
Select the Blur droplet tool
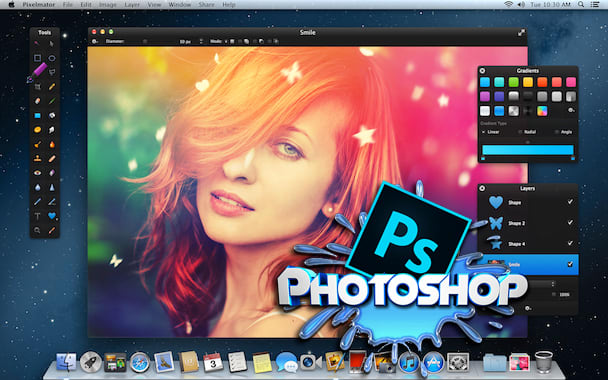37,188
